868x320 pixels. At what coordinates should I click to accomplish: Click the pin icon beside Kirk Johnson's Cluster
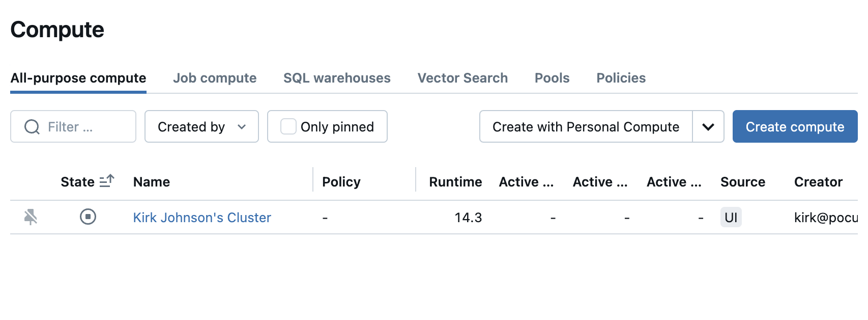click(x=31, y=217)
